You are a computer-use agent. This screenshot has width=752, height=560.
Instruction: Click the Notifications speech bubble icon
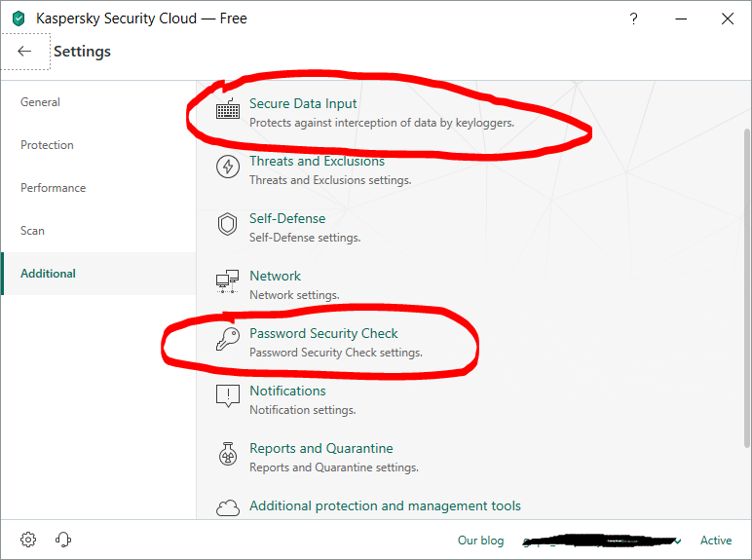point(228,396)
